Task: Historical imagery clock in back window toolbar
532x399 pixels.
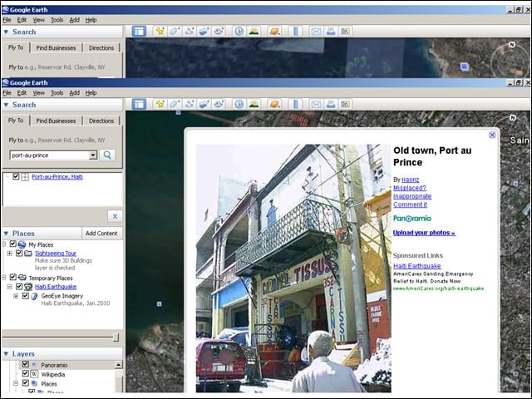Action: [239, 32]
